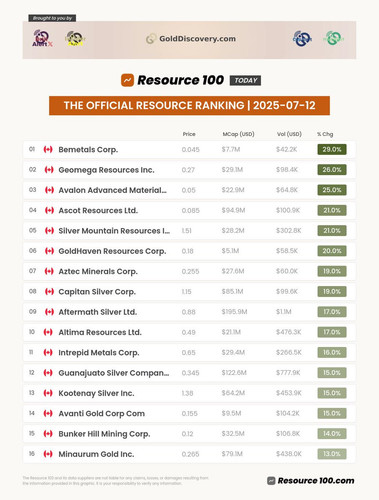This screenshot has height=500, width=379.
Task: Open Guanajuato Silver Company name
Action: (x=114, y=373)
